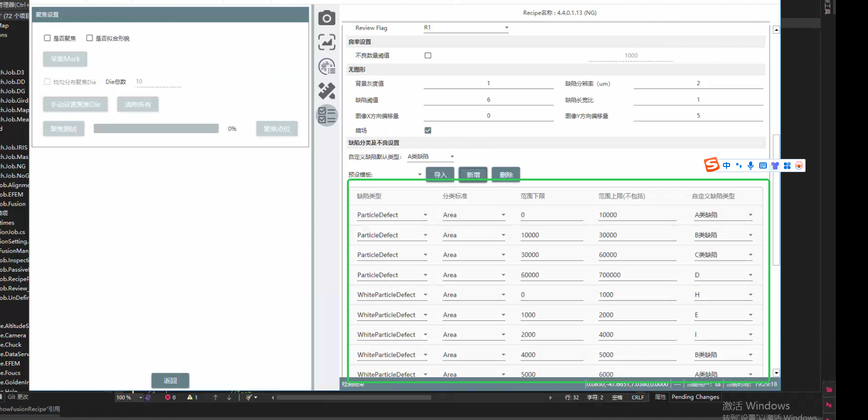Click the 图像Y方向偏移量 input field
Screen dimensions: 868x420
click(x=698, y=116)
